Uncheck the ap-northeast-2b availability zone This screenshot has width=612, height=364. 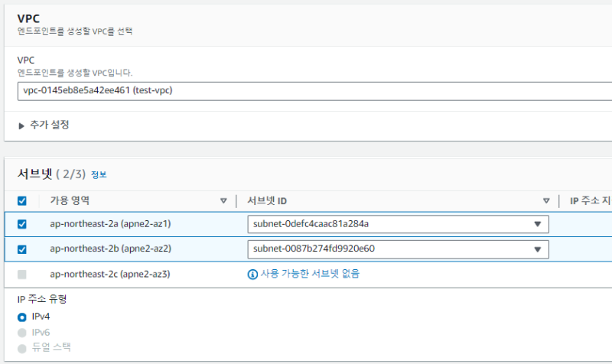tap(22, 249)
